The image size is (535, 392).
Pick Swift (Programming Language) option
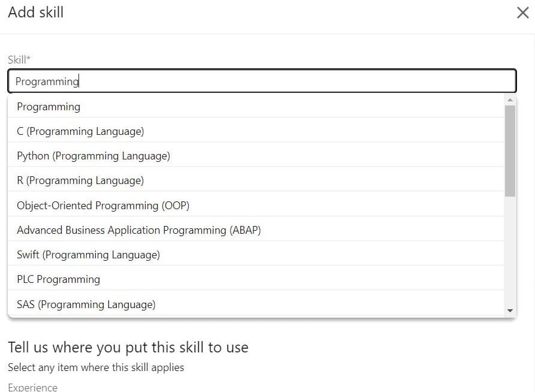pyautogui.click(x=88, y=255)
